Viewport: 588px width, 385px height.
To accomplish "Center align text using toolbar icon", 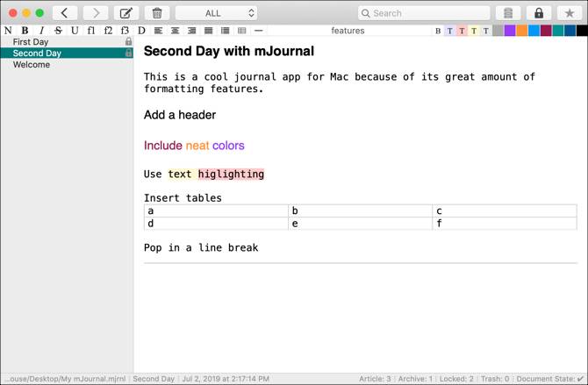I will (x=176, y=31).
